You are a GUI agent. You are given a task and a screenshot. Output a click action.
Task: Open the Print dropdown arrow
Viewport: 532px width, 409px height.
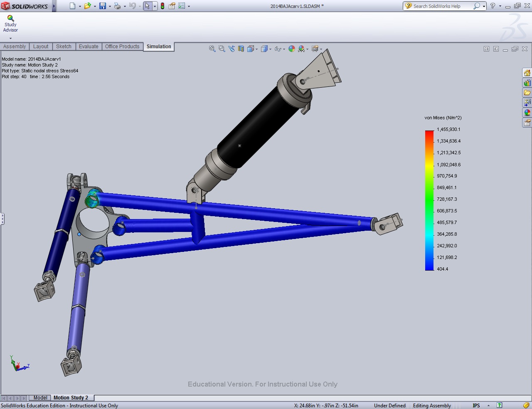(125, 6)
